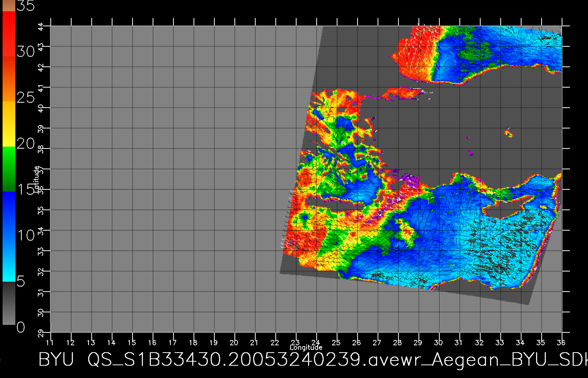Click longitude tick label 12
The height and width of the screenshot is (378, 588).
pos(70,342)
